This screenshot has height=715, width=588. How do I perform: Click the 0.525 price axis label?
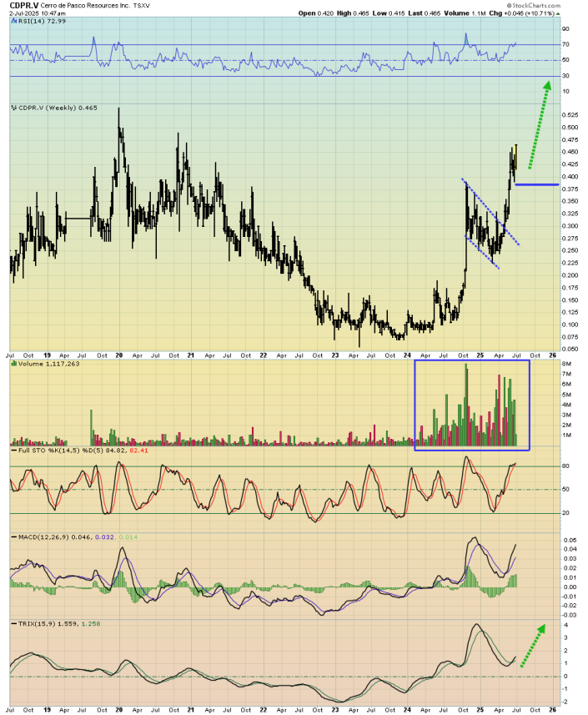pos(570,114)
